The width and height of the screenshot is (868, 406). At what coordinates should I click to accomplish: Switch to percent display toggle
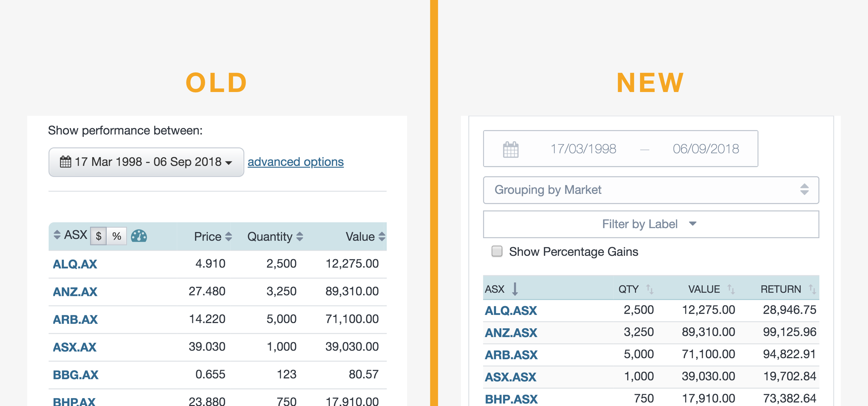[x=116, y=236]
